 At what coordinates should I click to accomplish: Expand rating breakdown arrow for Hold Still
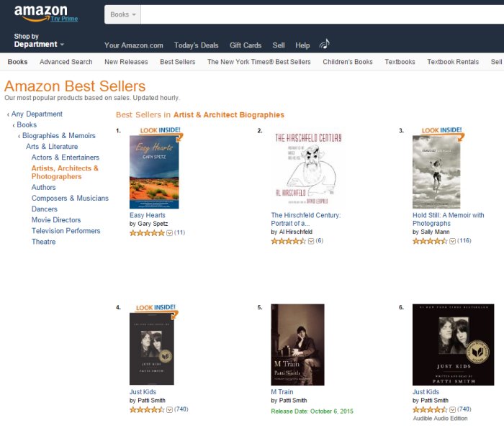pos(452,241)
